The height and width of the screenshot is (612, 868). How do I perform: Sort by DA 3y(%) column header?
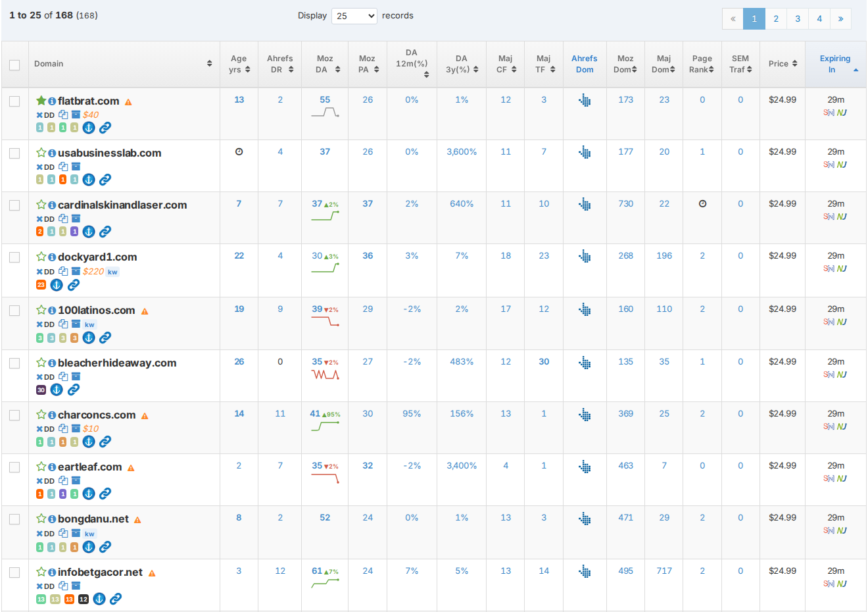click(462, 64)
